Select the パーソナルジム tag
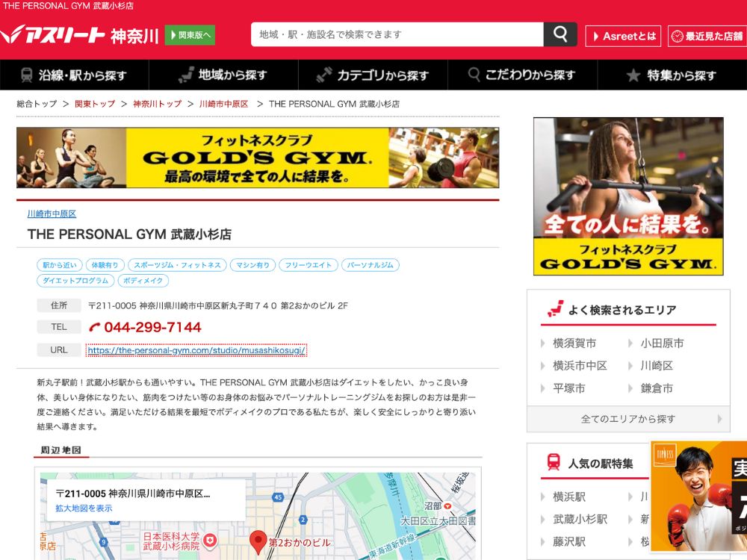The height and width of the screenshot is (560, 747). click(x=371, y=265)
